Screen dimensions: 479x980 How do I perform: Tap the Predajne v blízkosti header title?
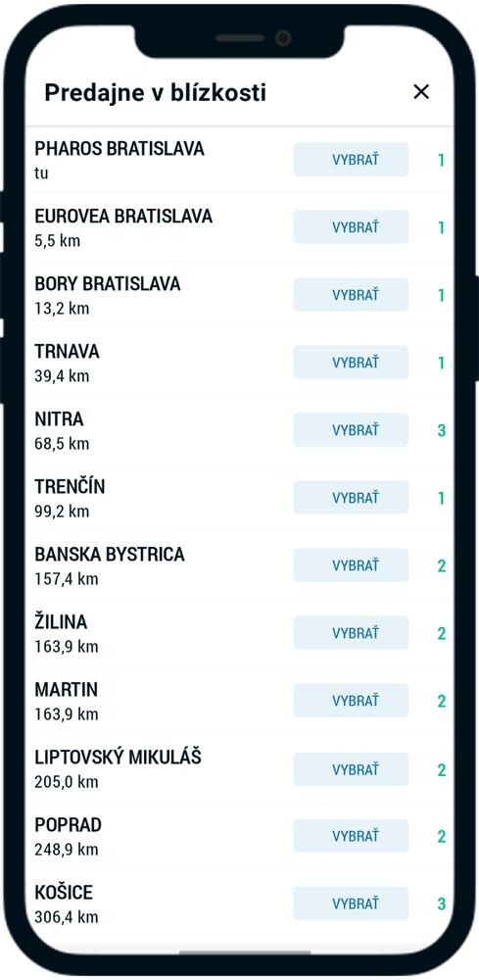pos(156,92)
